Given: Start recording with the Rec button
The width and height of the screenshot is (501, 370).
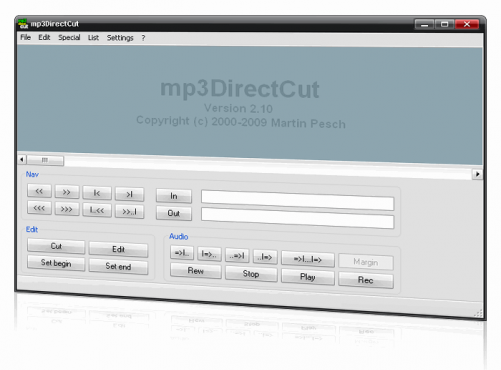Looking at the screenshot, I should pyautogui.click(x=366, y=280).
